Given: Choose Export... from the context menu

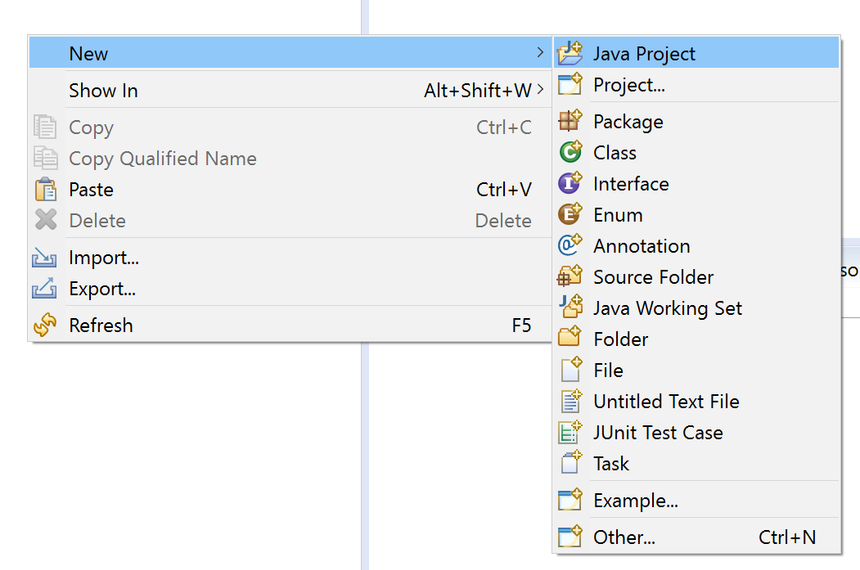Looking at the screenshot, I should pyautogui.click(x=102, y=289).
